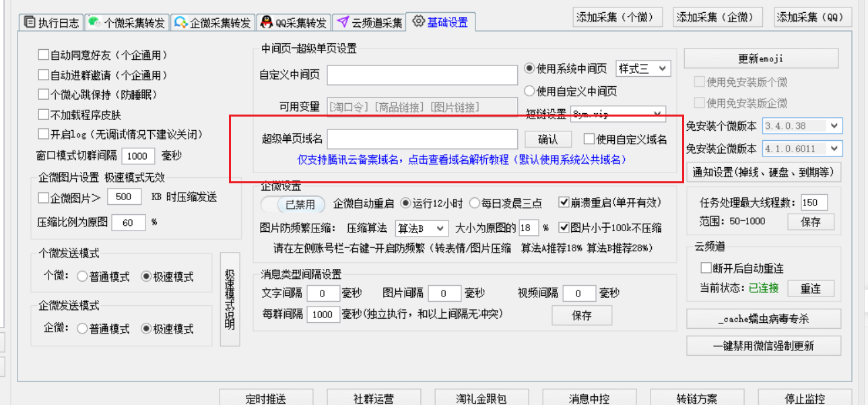Image resolution: width=868 pixels, height=405 pixels.
Task: Open the QQ采集转发 tab
Action: (294, 23)
